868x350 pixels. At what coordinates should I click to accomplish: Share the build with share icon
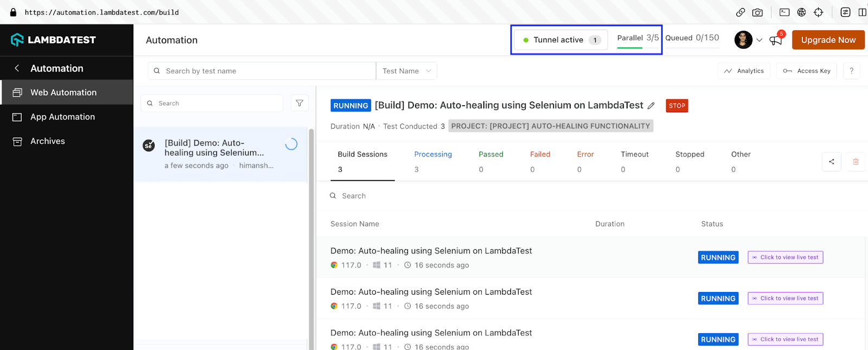click(x=832, y=162)
